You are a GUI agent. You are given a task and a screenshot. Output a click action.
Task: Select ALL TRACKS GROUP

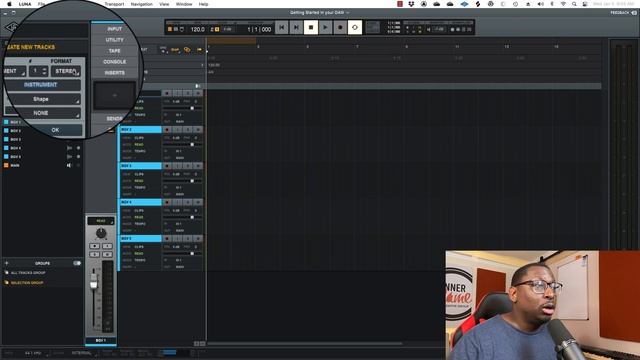pyautogui.click(x=28, y=273)
